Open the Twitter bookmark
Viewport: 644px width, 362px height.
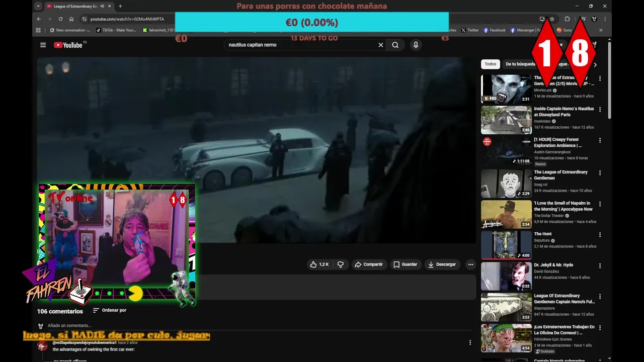coord(470,30)
